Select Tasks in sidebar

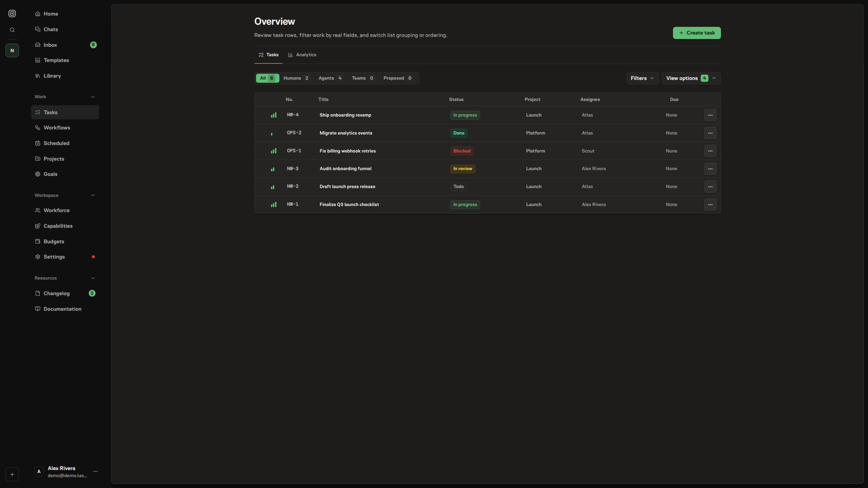tap(65, 112)
